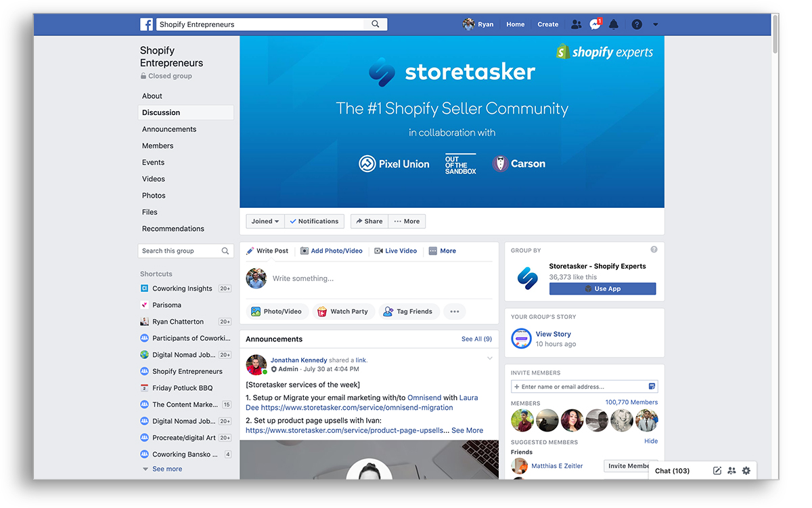Open the About section
Viewport: 812px width, 508px height.
152,96
